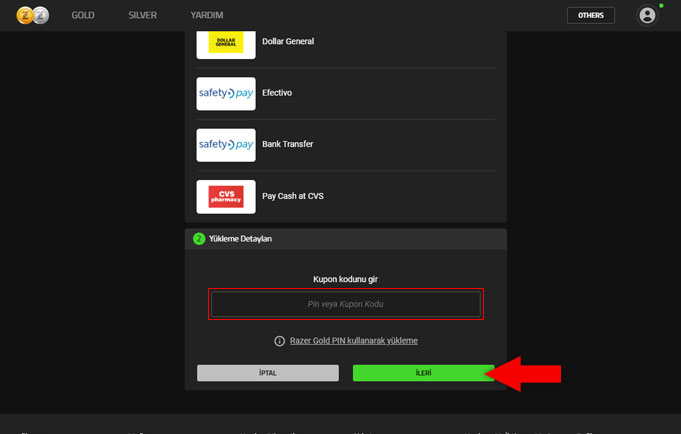The image size is (681, 434).
Task: Select the Bank Transfer payment option text
Action: tap(288, 145)
